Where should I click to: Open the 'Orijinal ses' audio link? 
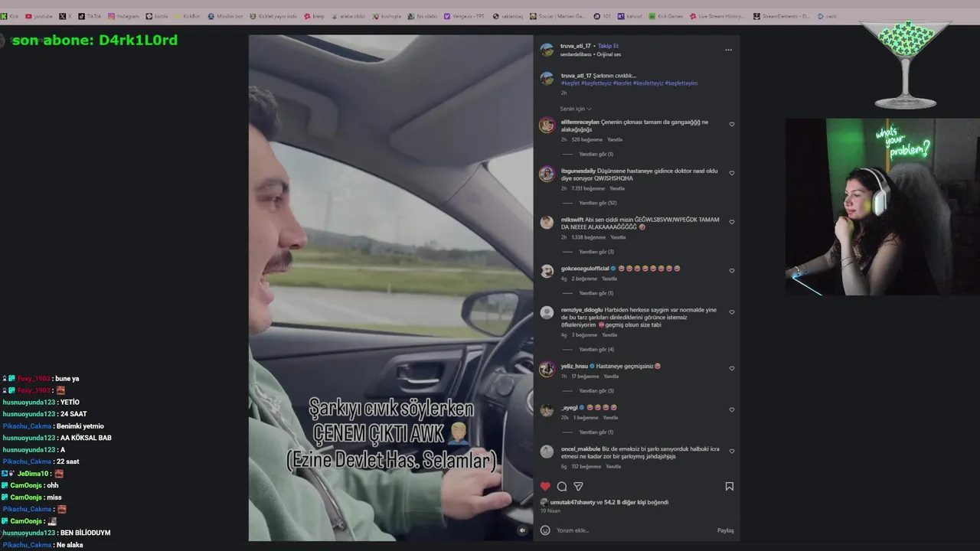[x=609, y=54]
